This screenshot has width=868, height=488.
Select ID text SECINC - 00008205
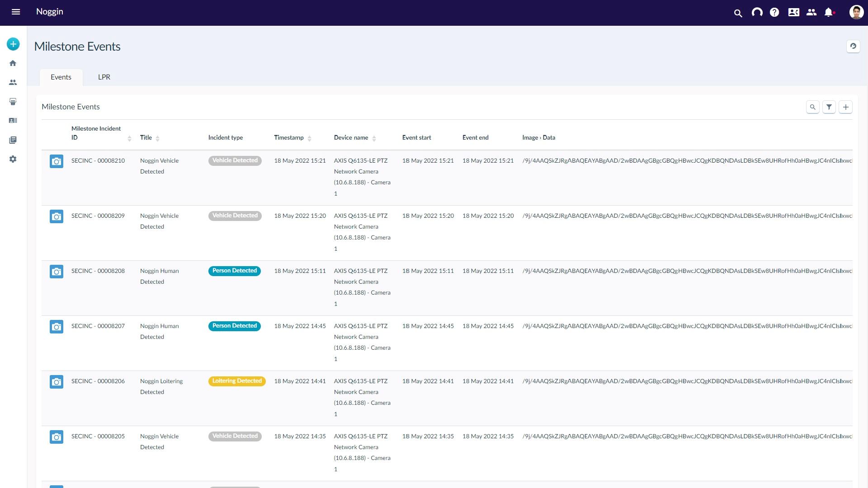98,436
